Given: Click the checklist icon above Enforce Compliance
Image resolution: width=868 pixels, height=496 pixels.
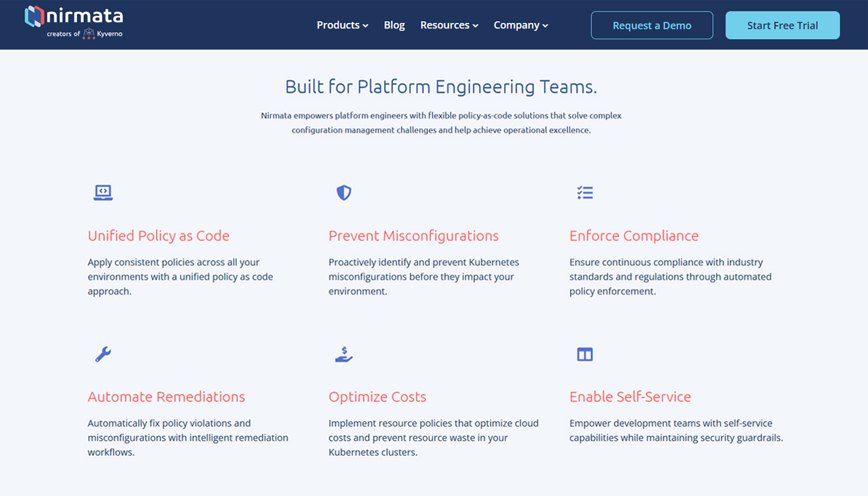Looking at the screenshot, I should (585, 193).
